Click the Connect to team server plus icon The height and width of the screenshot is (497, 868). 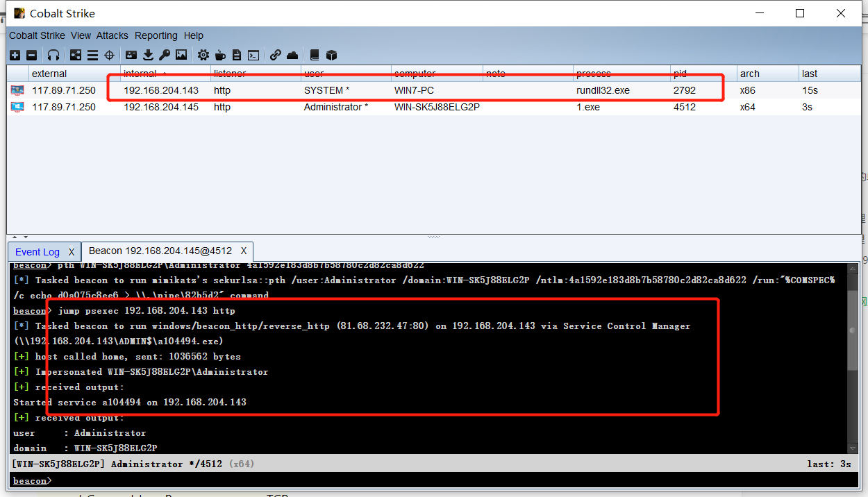(15, 55)
